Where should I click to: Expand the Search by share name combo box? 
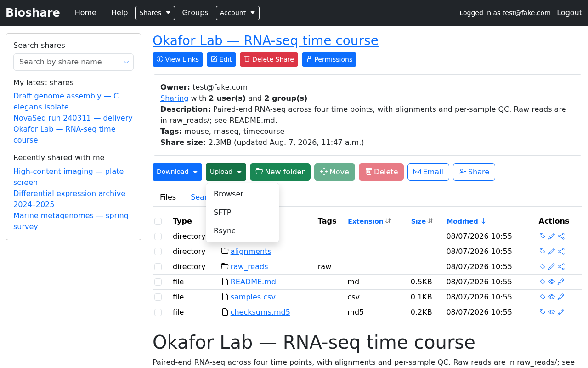point(73,62)
